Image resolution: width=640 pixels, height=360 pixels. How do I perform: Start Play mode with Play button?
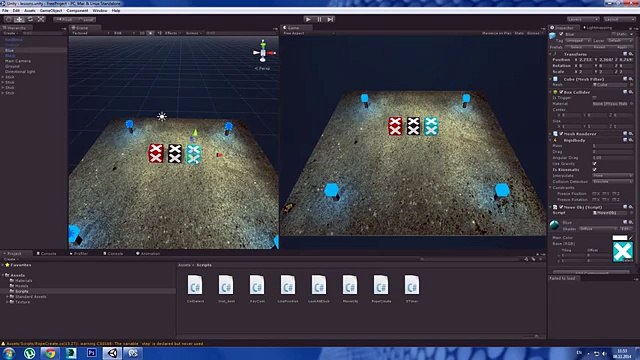tap(308, 19)
